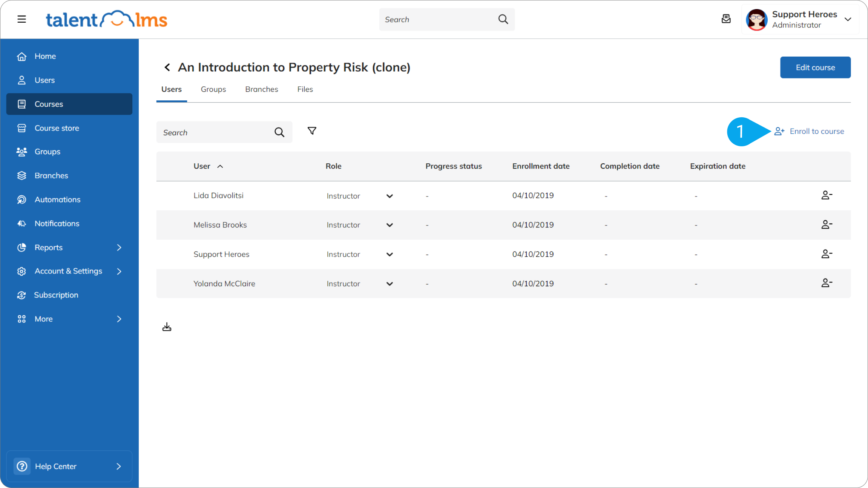Open Groups in the sidebar
The width and height of the screenshot is (868, 488).
pos(69,152)
